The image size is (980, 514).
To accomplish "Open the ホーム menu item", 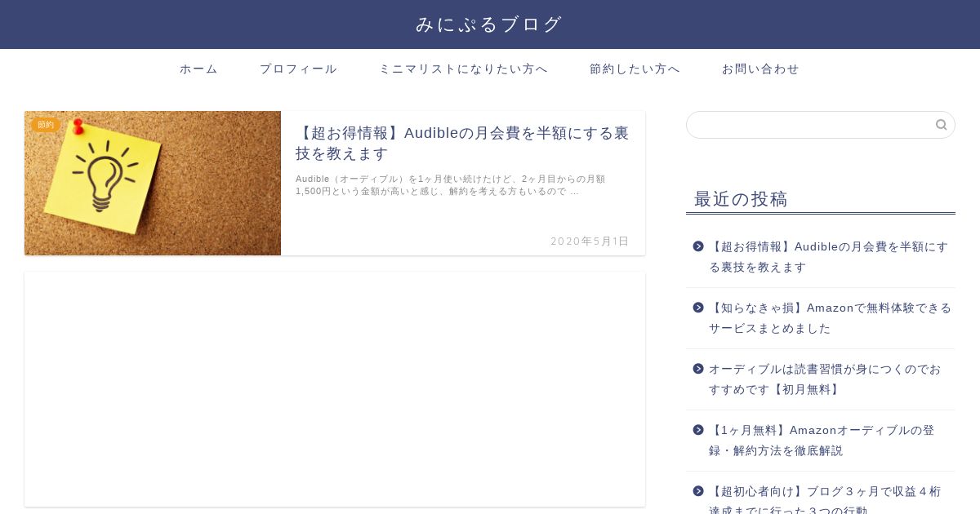I will pyautogui.click(x=198, y=69).
